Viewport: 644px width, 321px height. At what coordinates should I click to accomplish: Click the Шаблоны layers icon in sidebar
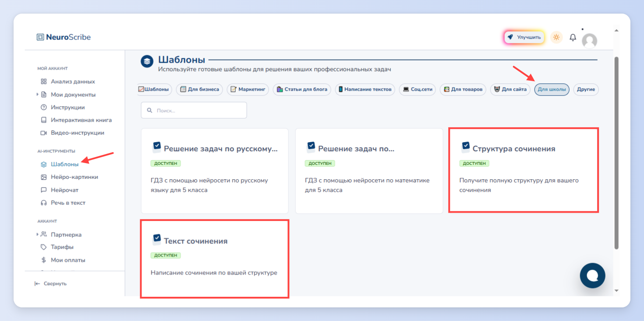43,164
